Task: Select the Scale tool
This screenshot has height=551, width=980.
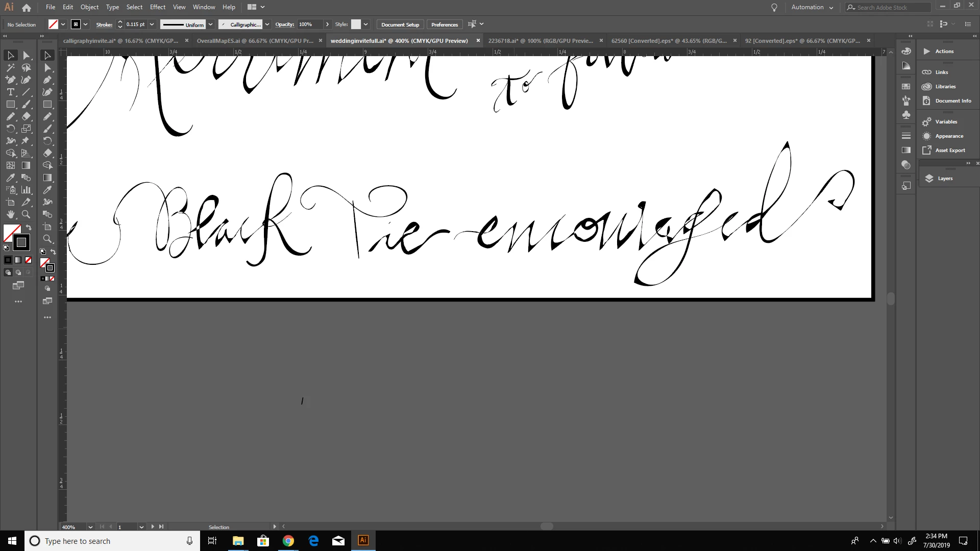Action: 26,129
